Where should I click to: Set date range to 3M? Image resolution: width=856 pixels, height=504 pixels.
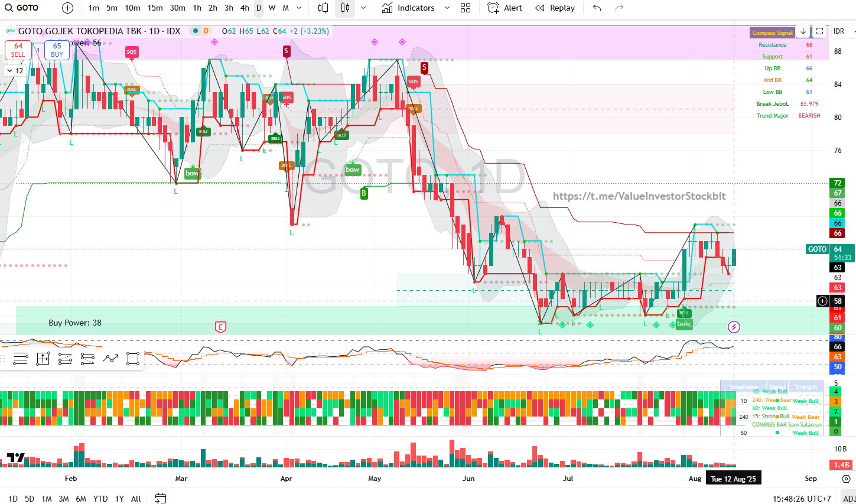click(x=64, y=499)
